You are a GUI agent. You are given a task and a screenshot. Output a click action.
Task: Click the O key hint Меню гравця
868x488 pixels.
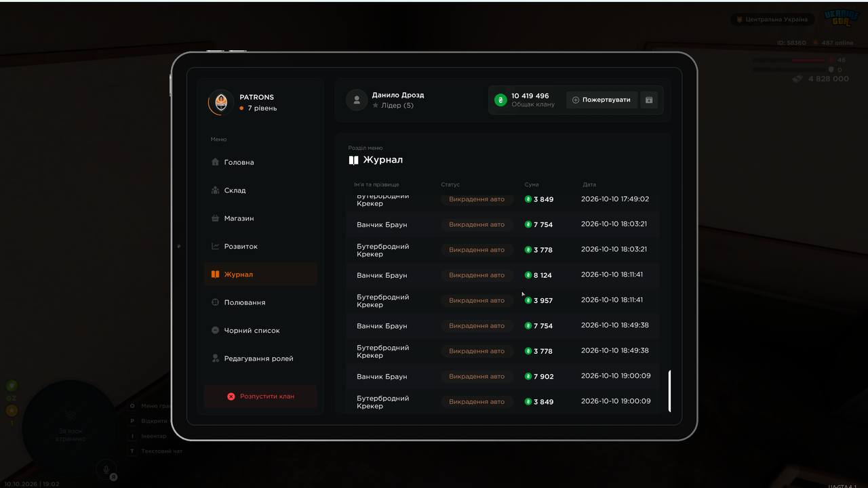(x=150, y=406)
